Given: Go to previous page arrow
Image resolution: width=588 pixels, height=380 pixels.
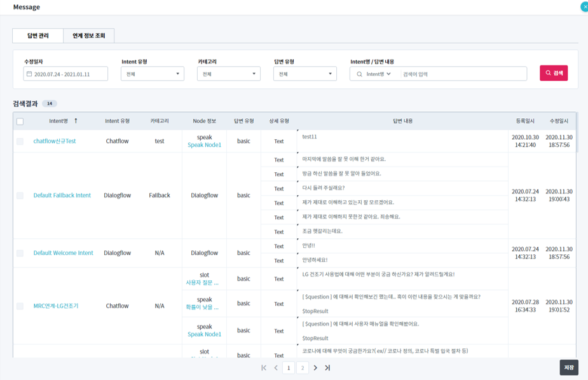Looking at the screenshot, I should (276, 368).
